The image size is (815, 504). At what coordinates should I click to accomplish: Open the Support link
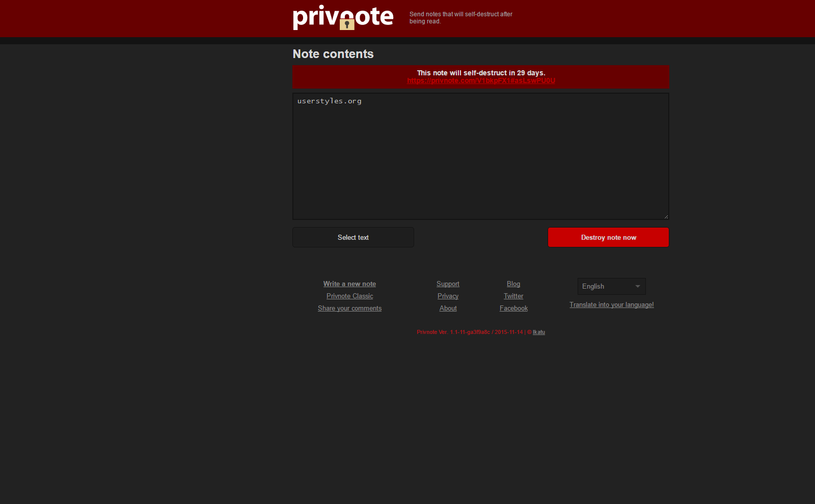pos(448,284)
